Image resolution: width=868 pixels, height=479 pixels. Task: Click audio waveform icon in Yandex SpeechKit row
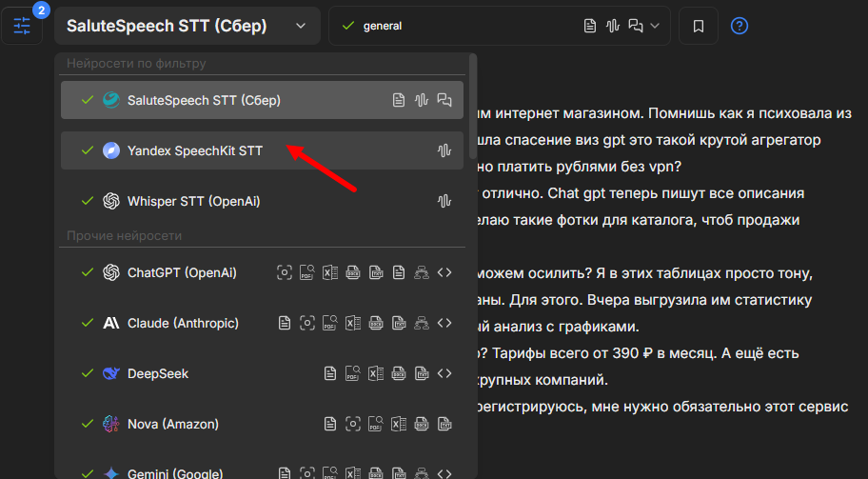click(444, 150)
